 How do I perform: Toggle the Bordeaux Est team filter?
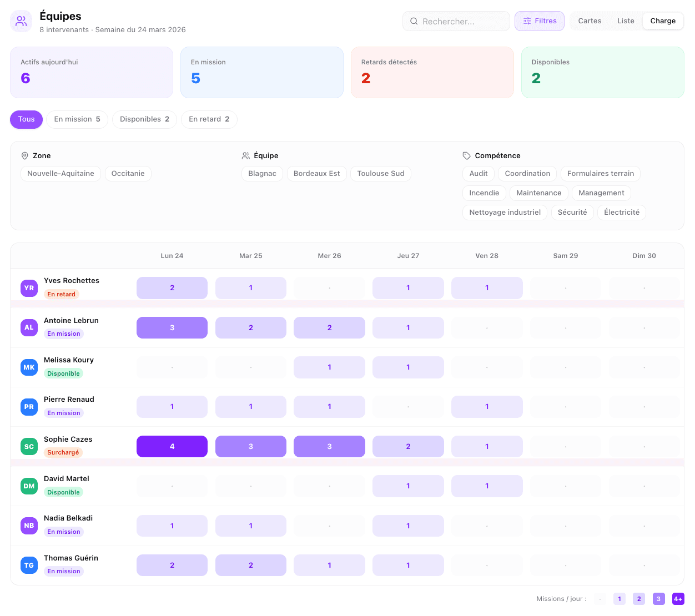click(316, 174)
